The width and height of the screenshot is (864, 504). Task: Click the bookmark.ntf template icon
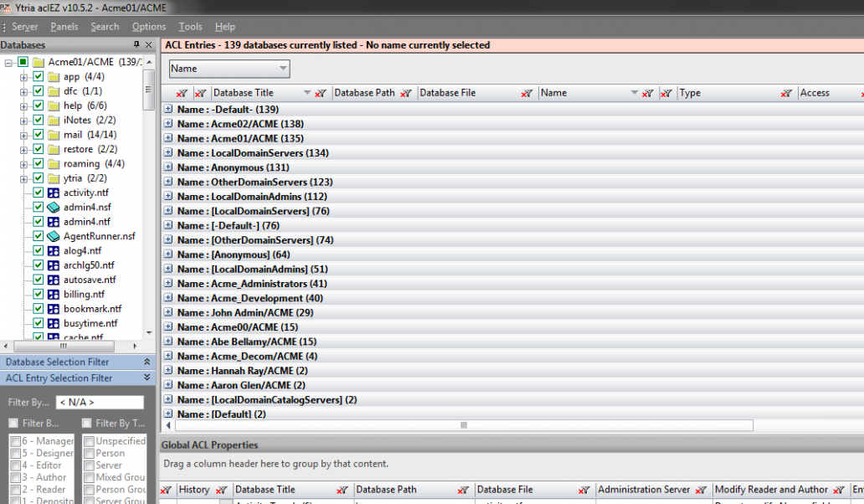54,308
